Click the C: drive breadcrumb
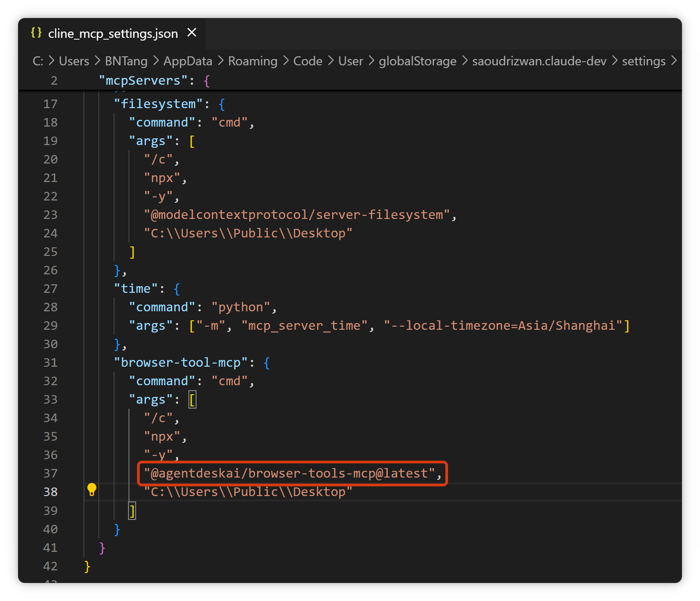Viewport: 700px width, 601px height. 38,61
